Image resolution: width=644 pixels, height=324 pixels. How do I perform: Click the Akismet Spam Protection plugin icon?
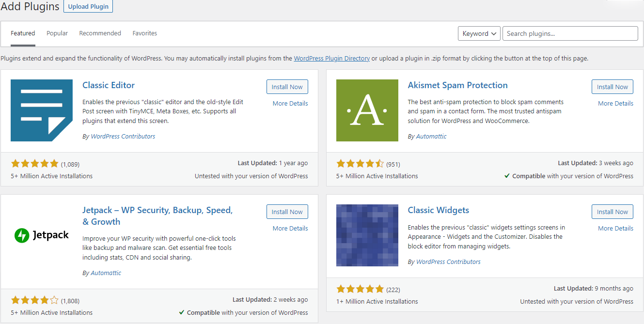367,110
